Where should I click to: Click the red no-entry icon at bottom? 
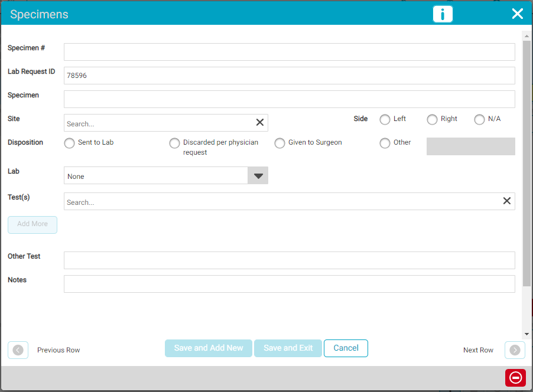click(x=515, y=377)
